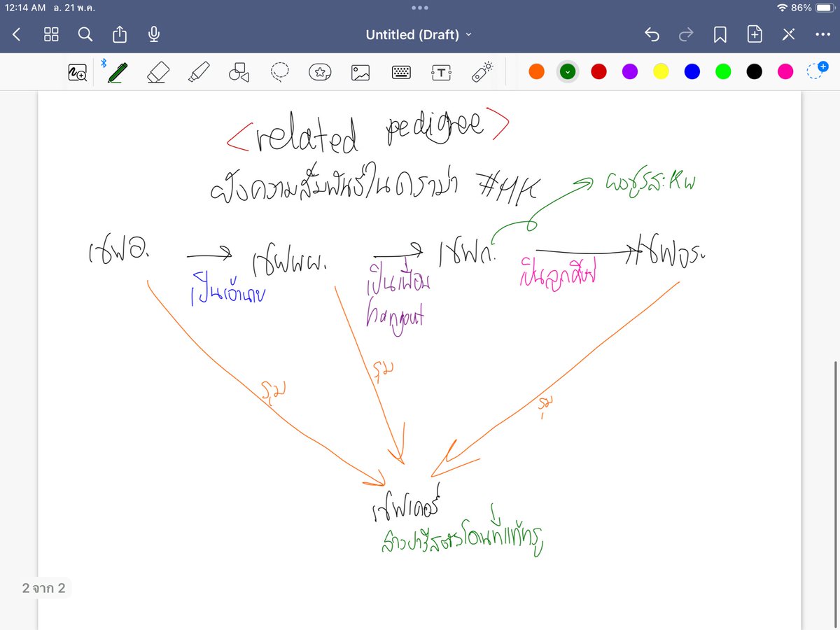Select the Highlighter tool
Viewport: 840px width, 630px height.
199,71
